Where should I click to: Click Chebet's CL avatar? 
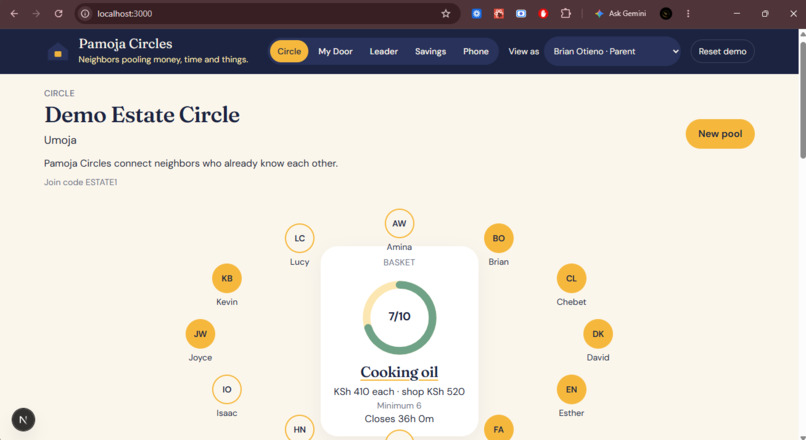(x=572, y=279)
